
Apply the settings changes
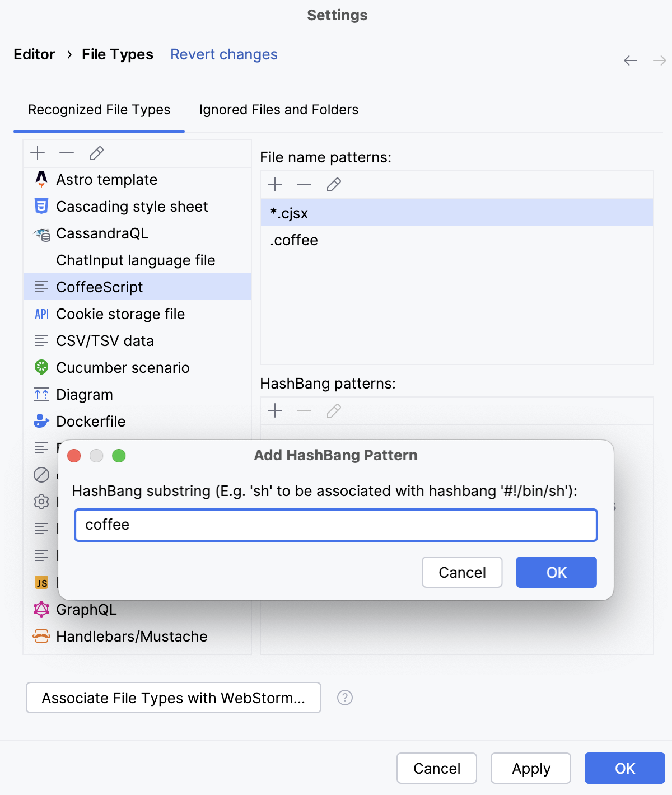tap(530, 768)
